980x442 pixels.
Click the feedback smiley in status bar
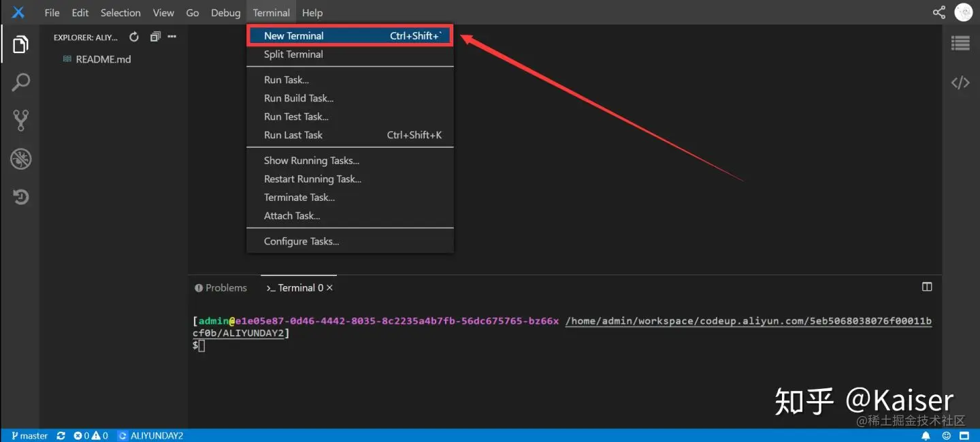(946, 436)
